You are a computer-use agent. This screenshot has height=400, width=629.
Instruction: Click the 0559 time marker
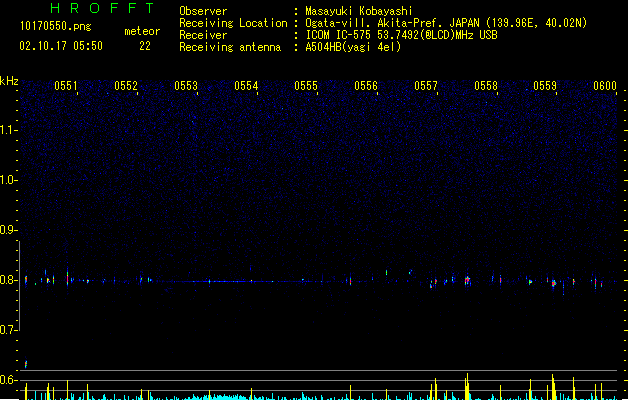click(x=545, y=86)
